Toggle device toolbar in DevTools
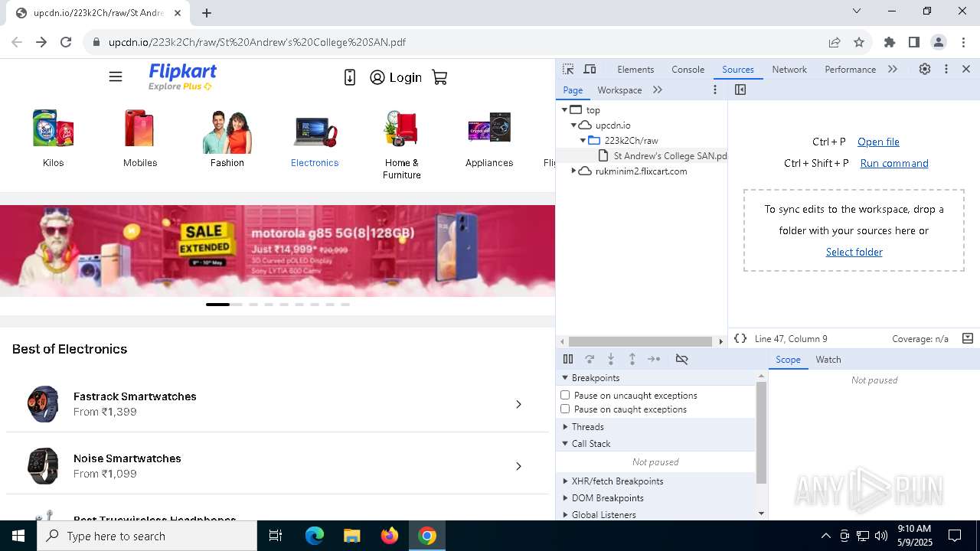The image size is (980, 551). click(590, 69)
